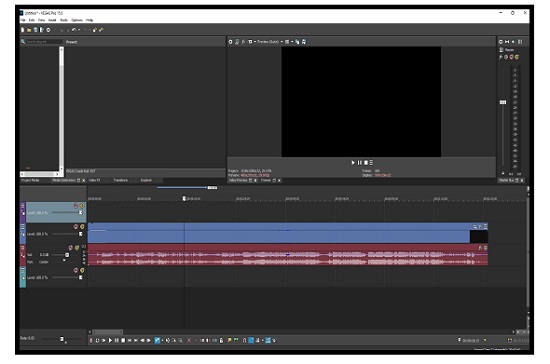Open Edit menu
The image size is (550, 364).
click(x=32, y=20)
